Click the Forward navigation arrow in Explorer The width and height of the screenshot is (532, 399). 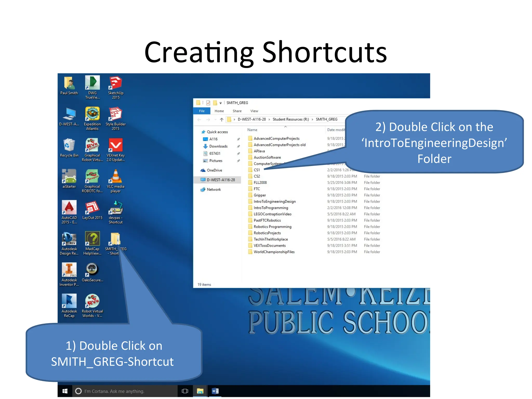tap(208, 119)
